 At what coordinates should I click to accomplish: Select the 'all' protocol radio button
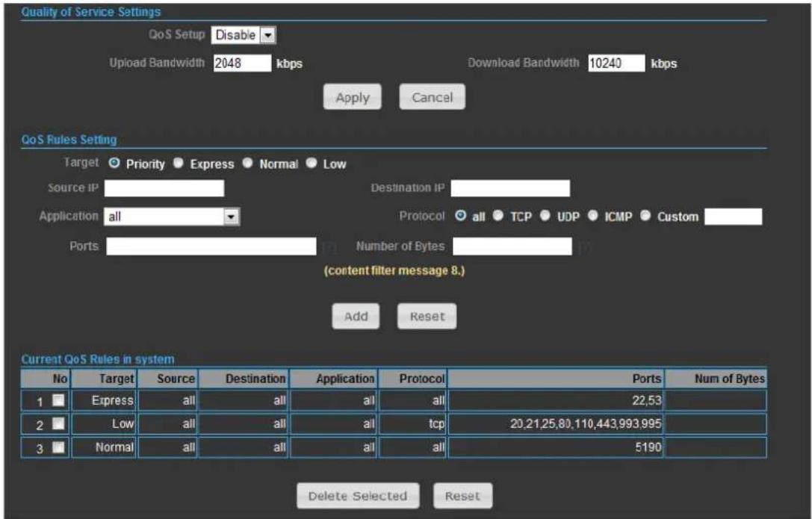[460, 216]
